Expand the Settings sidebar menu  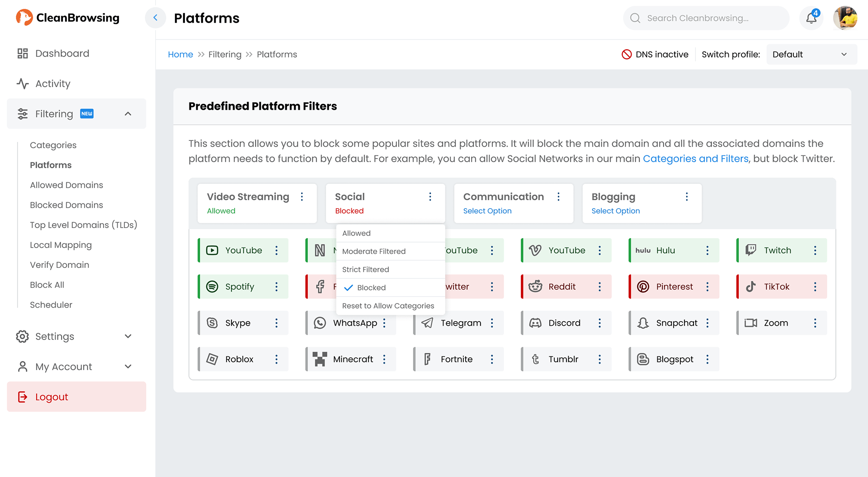(x=128, y=337)
